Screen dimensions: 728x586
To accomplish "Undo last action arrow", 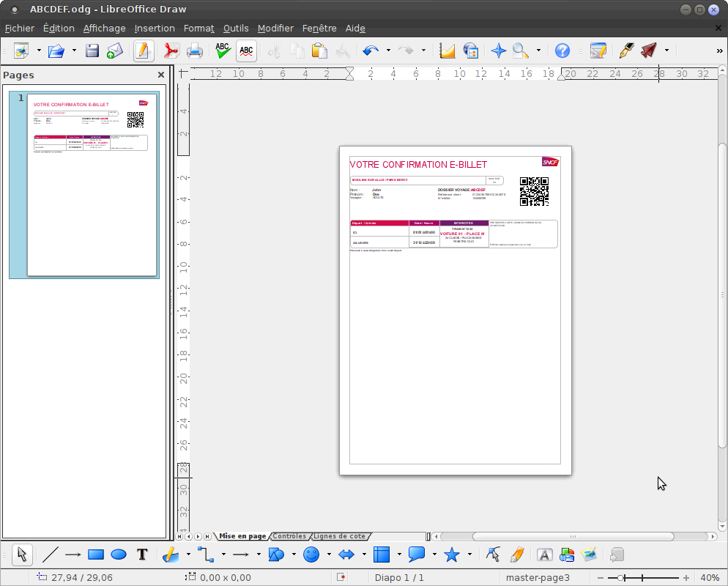I will pyautogui.click(x=371, y=50).
